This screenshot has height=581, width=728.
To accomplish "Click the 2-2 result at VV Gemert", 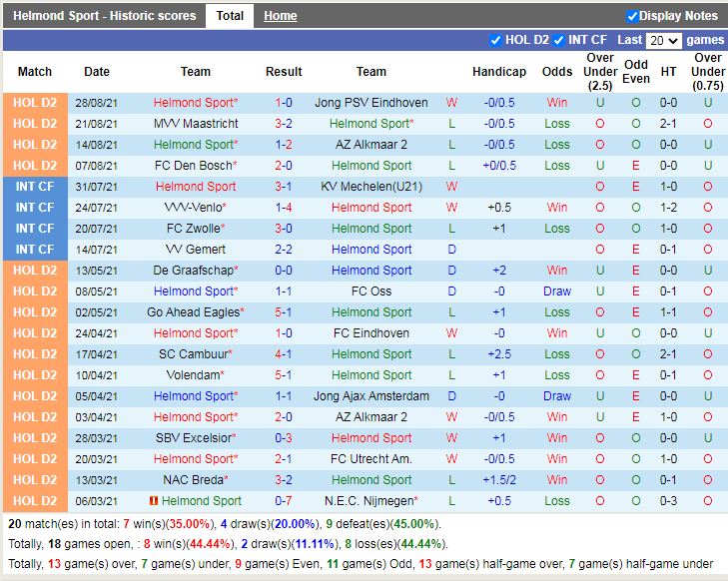I will [284, 250].
